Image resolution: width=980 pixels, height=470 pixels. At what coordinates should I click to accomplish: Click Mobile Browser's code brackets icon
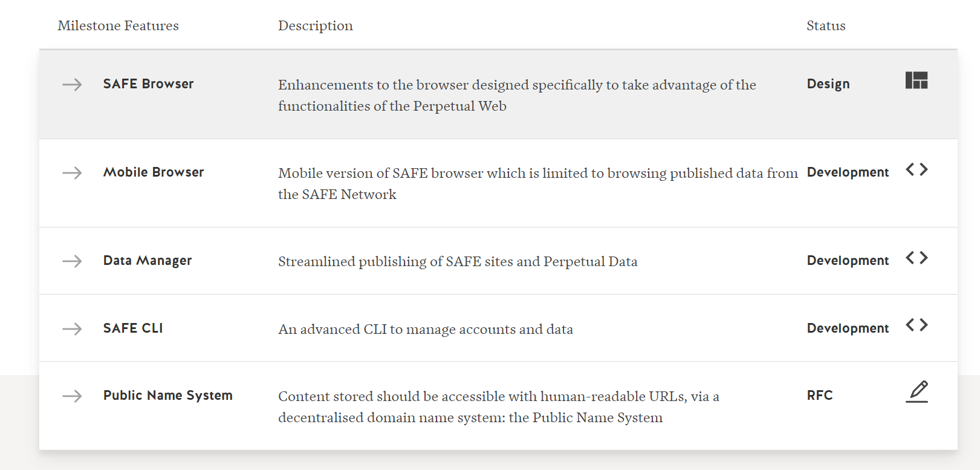click(917, 170)
